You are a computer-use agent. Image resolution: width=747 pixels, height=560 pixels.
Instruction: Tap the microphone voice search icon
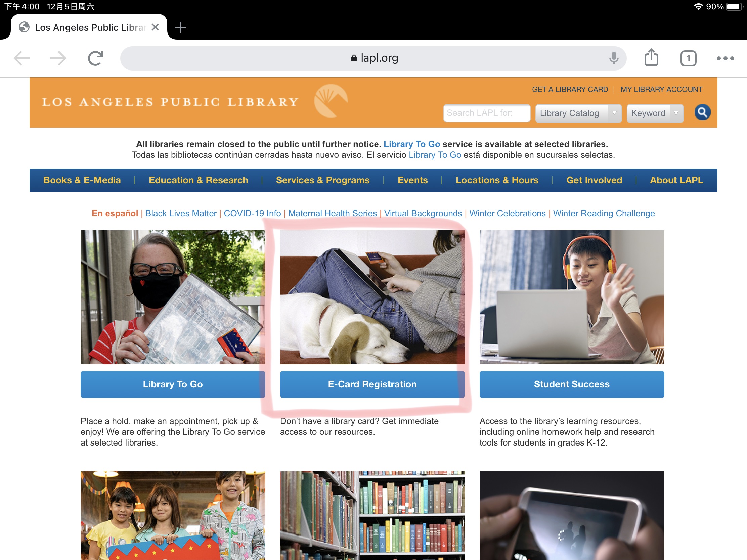pos(614,58)
